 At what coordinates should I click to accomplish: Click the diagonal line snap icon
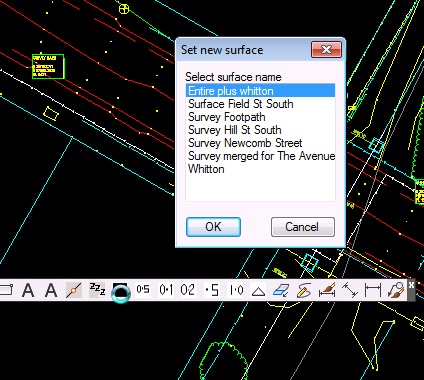[x=74, y=290]
